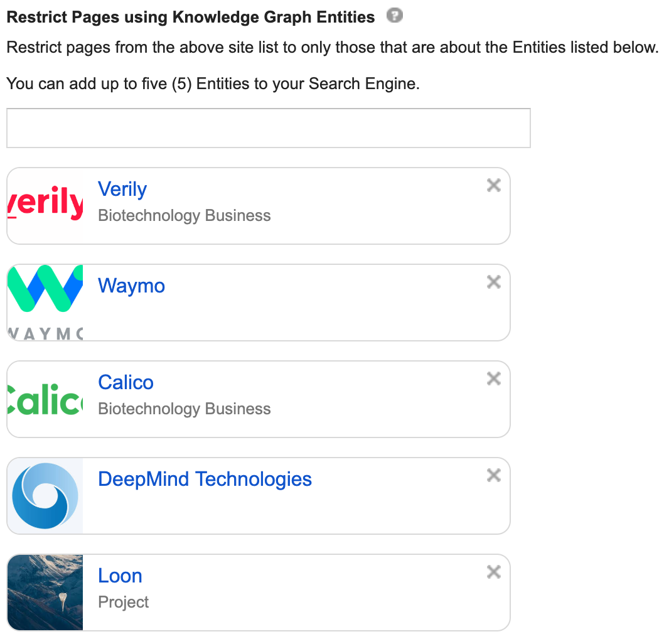Click the DeepMind swirl logo
Screen dimensions: 669x644
coord(45,496)
